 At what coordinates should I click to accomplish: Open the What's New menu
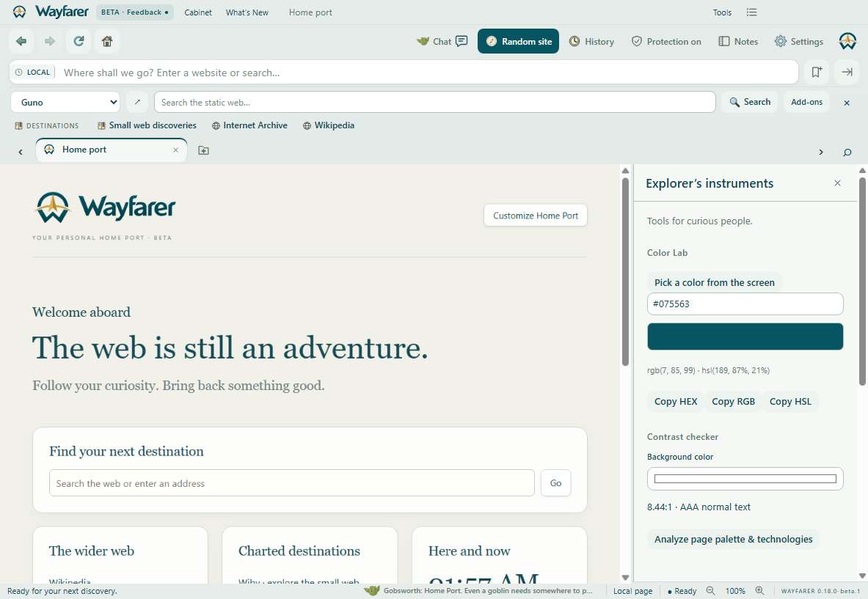click(x=247, y=12)
